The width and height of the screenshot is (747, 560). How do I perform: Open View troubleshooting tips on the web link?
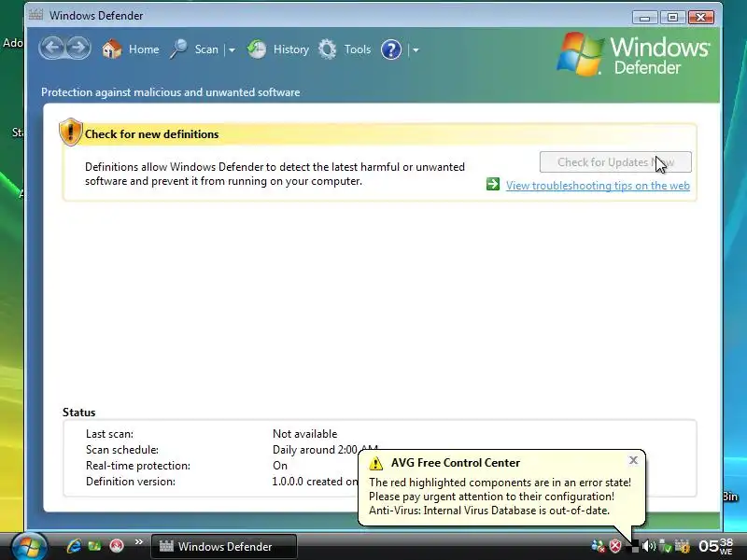[x=598, y=186]
